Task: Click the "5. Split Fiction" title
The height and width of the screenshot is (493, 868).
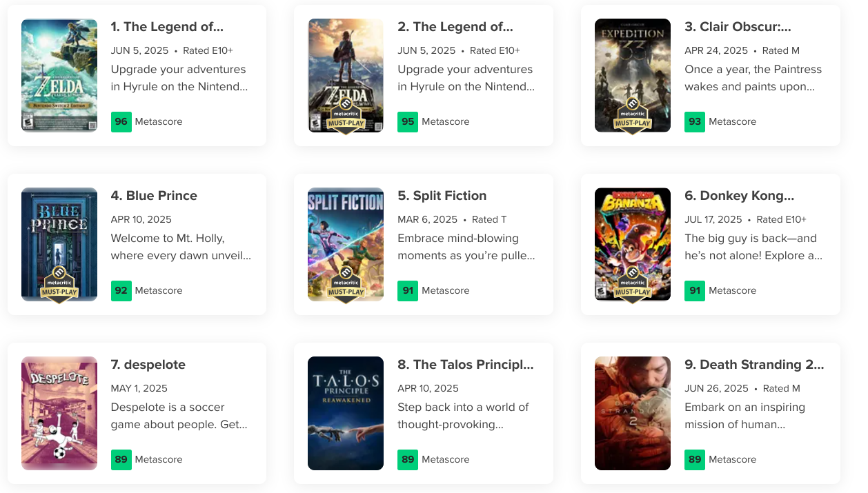Action: 442,196
